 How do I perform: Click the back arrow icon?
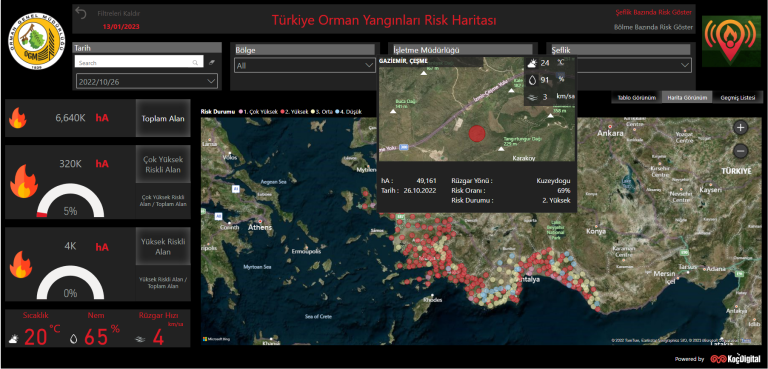click(x=81, y=13)
